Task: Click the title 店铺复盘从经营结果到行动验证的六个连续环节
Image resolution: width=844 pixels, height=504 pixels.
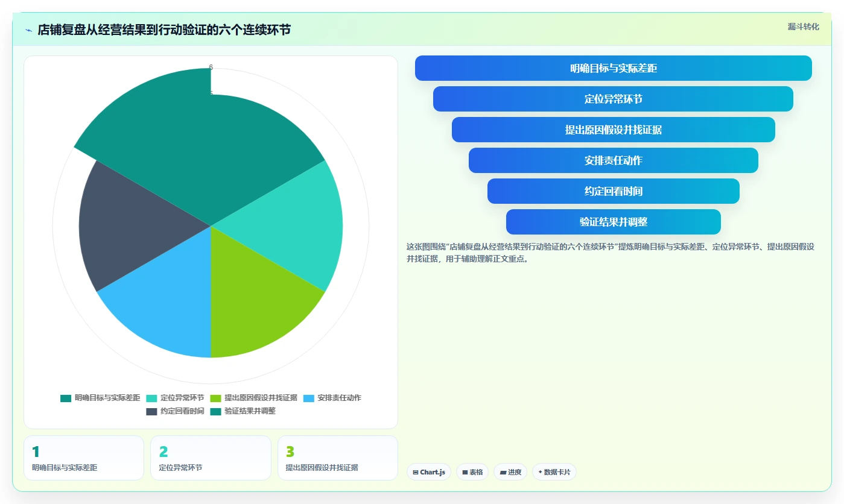Action: [164, 30]
